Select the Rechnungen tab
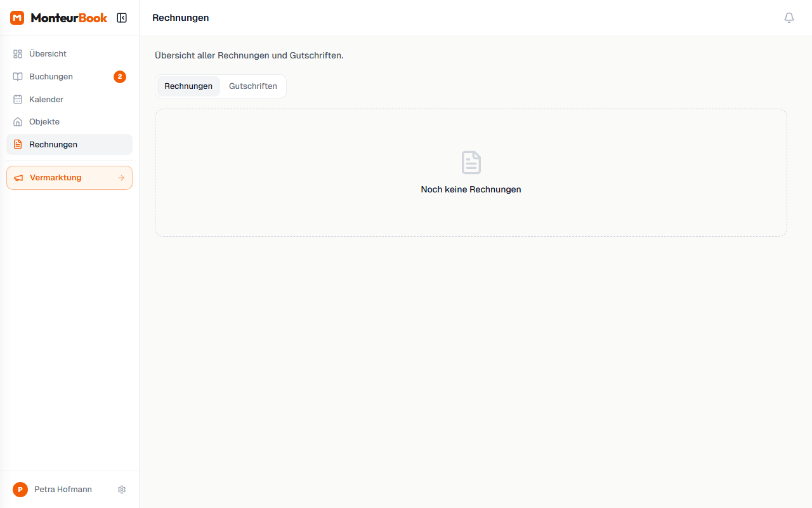This screenshot has height=508, width=812. tap(188, 86)
